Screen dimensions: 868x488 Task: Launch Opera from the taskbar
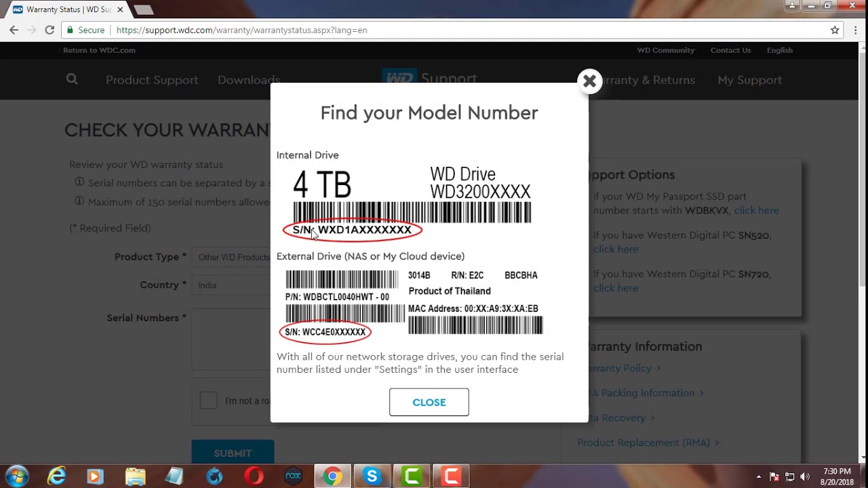pyautogui.click(x=254, y=476)
